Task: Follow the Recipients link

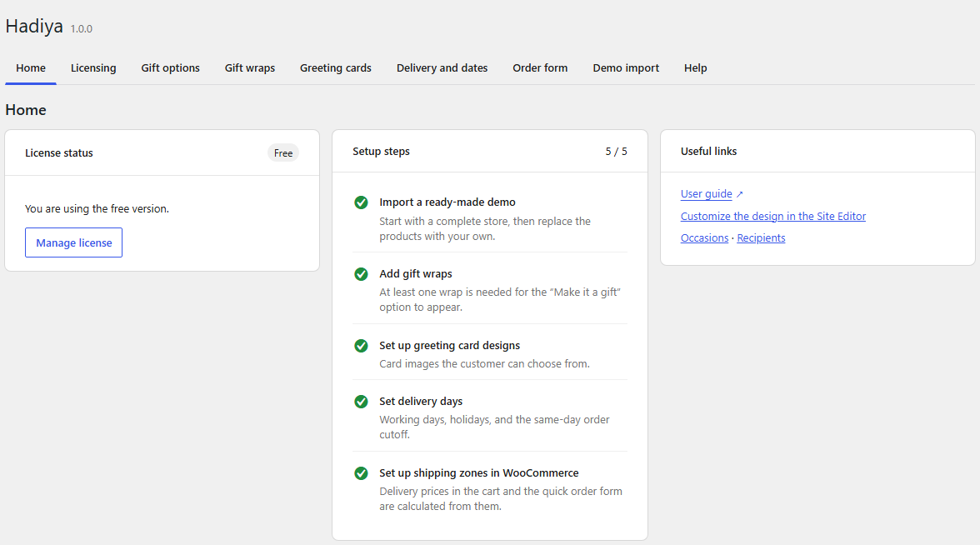Action: [761, 238]
